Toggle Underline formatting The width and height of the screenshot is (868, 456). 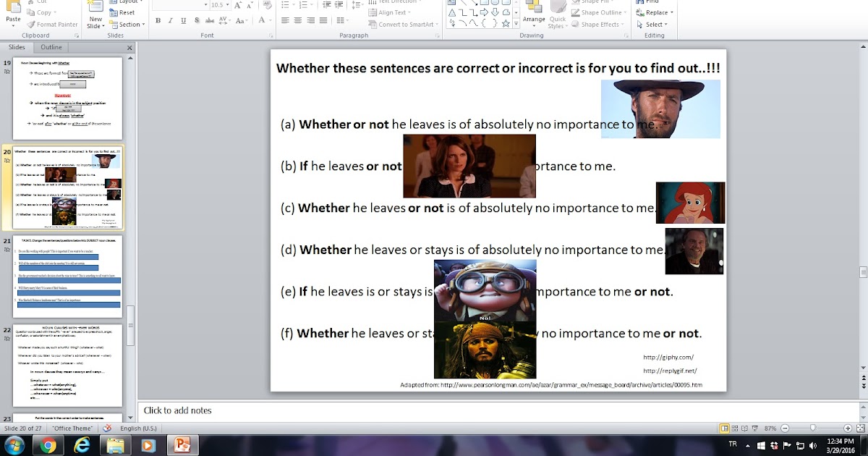click(x=184, y=21)
